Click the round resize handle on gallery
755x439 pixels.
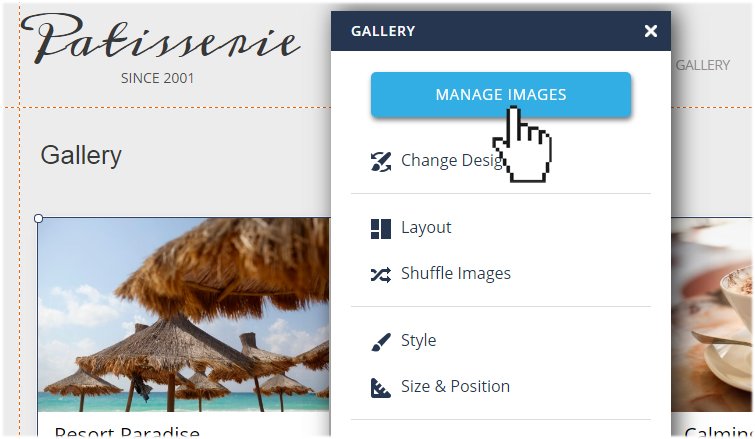point(39,219)
